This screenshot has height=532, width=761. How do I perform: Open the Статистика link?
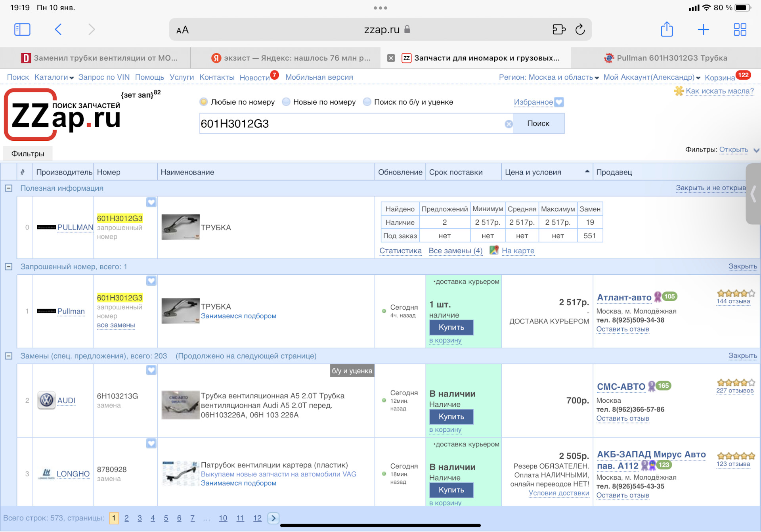tap(400, 251)
